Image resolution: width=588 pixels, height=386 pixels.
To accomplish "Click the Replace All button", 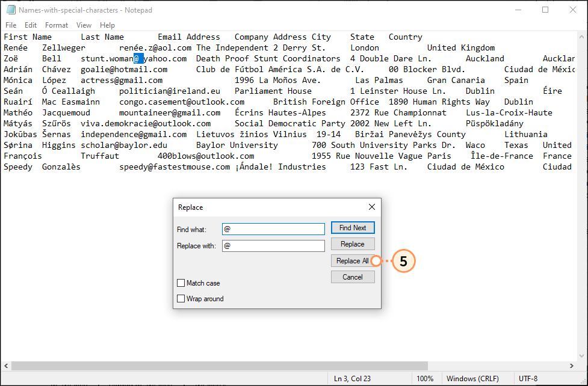I will click(353, 260).
